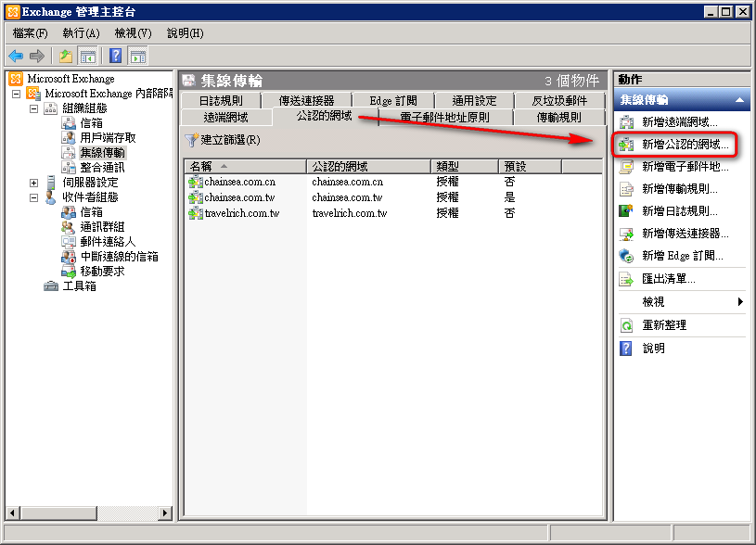Screen dimensions: 756x545
Task: Click the 建立篩選 funnel icon
Action: [191, 140]
